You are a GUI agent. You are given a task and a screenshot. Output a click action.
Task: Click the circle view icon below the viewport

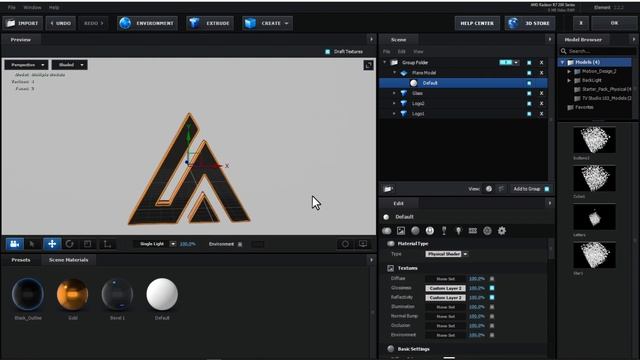[345, 244]
